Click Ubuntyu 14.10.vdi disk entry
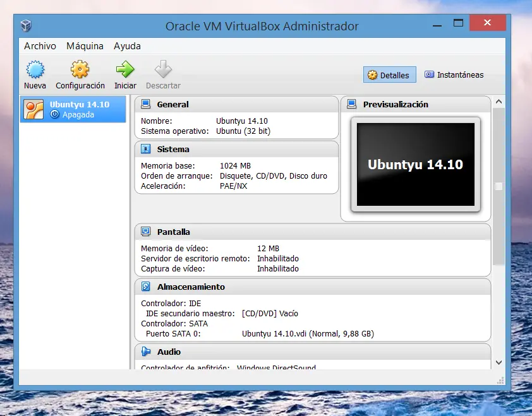This screenshot has height=416, width=532. click(308, 334)
